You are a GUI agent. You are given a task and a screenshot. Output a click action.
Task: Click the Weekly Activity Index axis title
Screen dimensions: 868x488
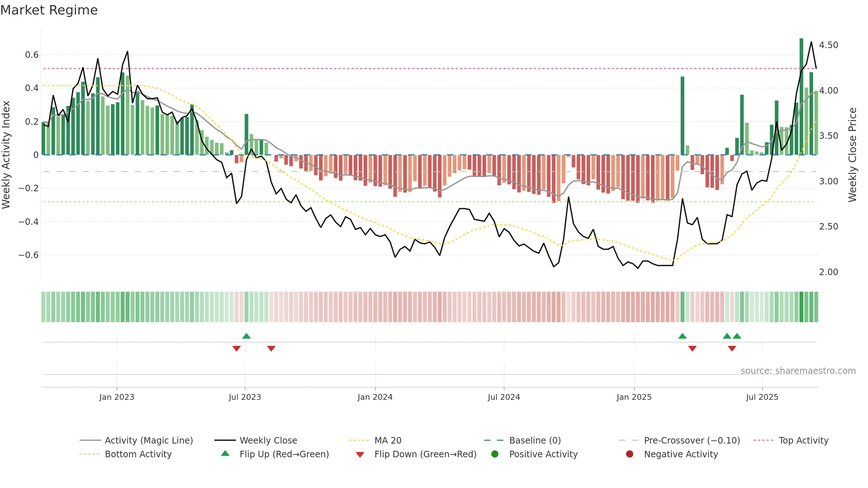(x=6, y=155)
